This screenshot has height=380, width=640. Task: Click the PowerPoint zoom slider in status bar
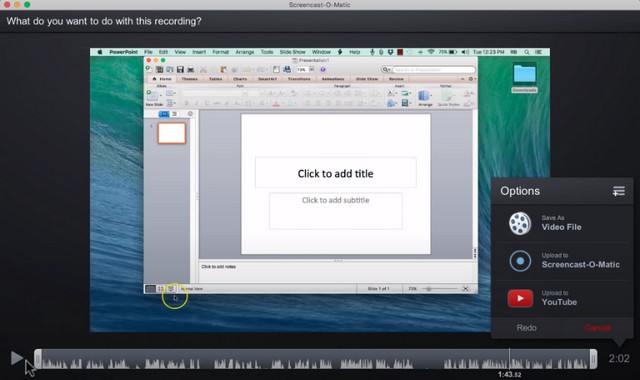[x=440, y=289]
